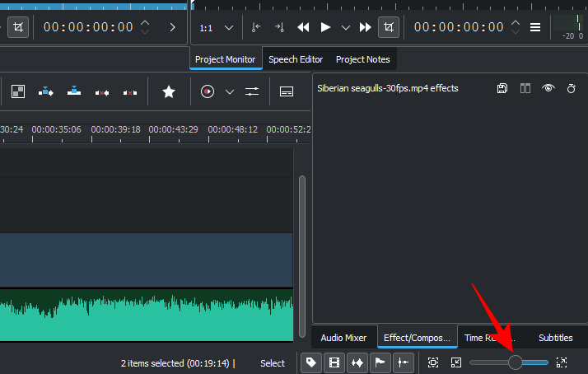Screen dimensions: 588x374
Task: Expand the preview render options dropdown arrow
Action: (230, 91)
